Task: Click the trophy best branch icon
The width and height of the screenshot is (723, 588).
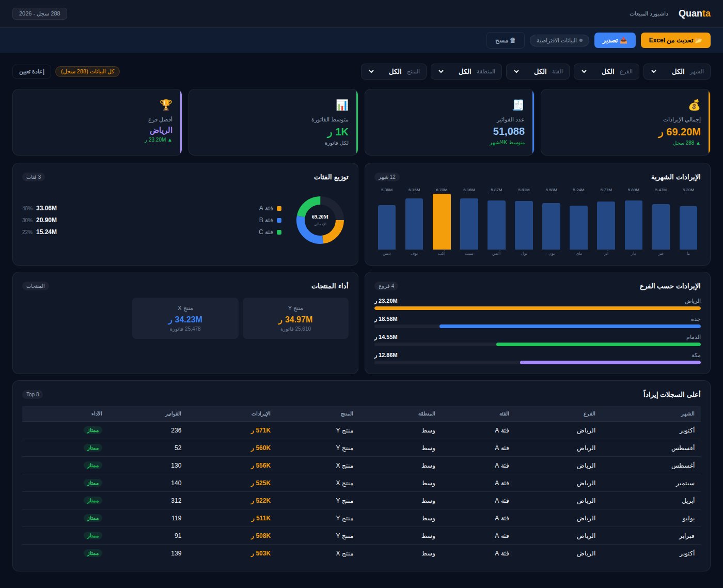Action: pos(166,105)
